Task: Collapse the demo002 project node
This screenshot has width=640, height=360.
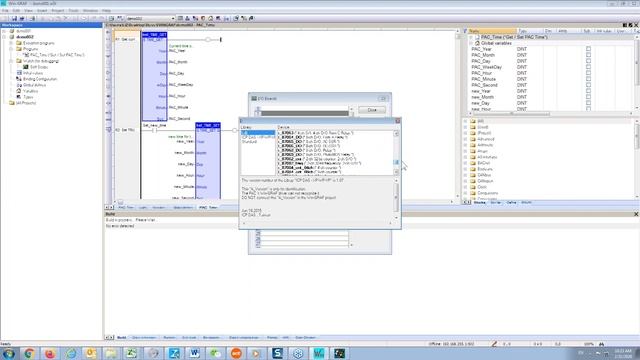Action: click(x=4, y=37)
